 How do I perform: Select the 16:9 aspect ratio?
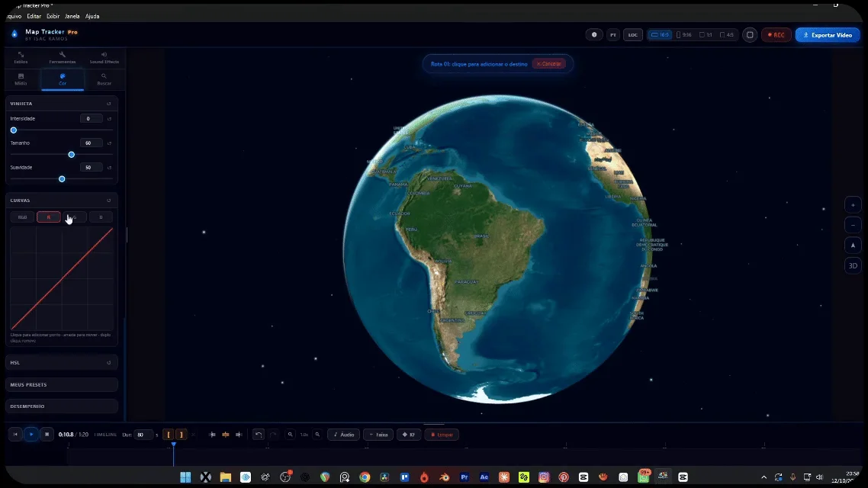(x=660, y=34)
